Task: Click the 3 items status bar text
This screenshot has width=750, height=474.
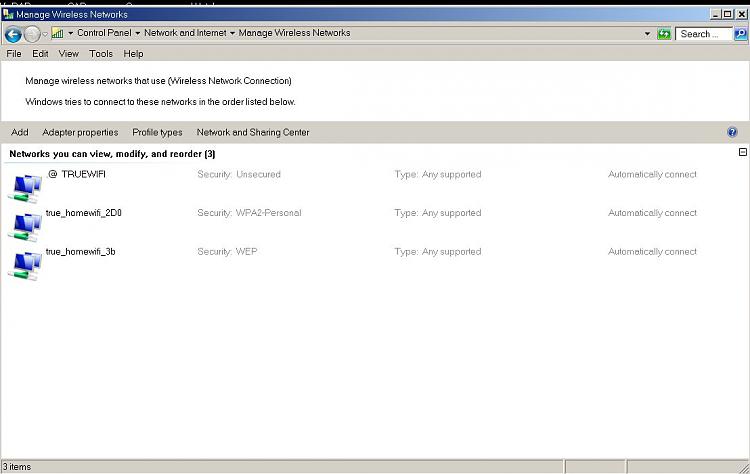Action: tap(17, 467)
